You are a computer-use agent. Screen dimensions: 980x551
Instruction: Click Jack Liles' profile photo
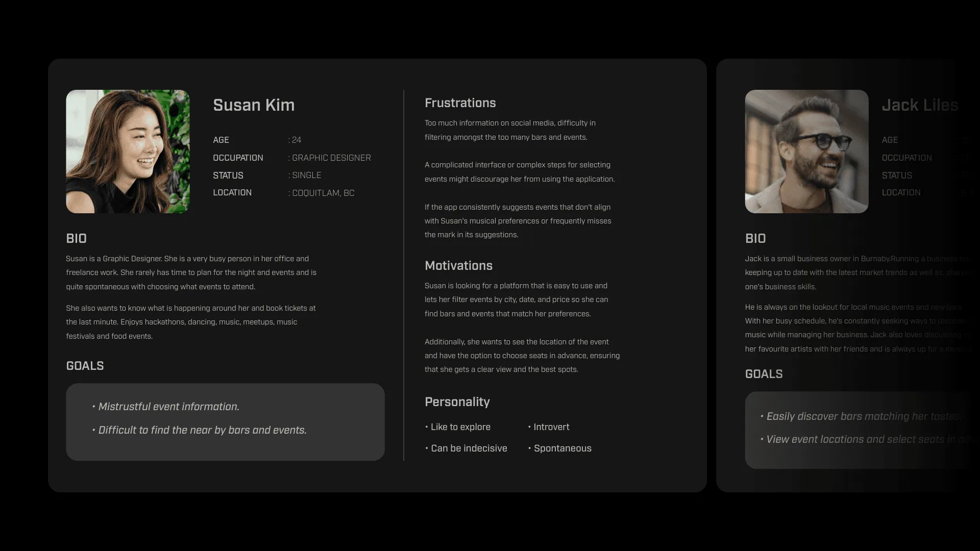coord(806,152)
